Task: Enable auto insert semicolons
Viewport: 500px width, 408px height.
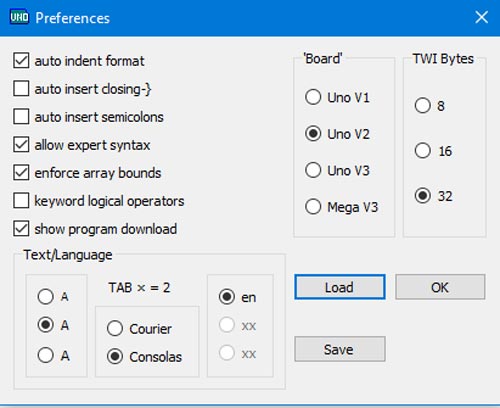Action: (x=21, y=117)
